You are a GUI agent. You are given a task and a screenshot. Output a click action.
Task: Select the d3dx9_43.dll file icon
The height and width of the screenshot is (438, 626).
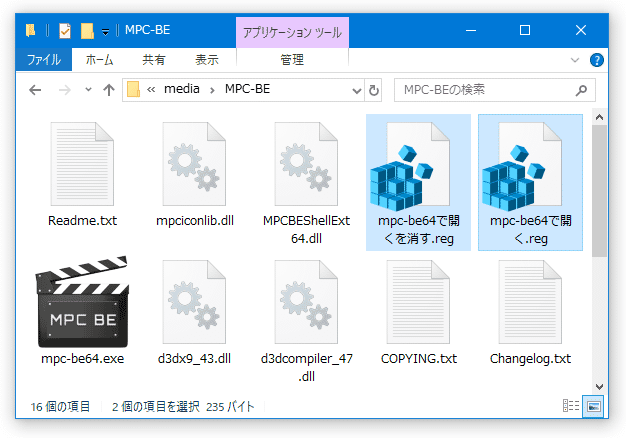(194, 302)
